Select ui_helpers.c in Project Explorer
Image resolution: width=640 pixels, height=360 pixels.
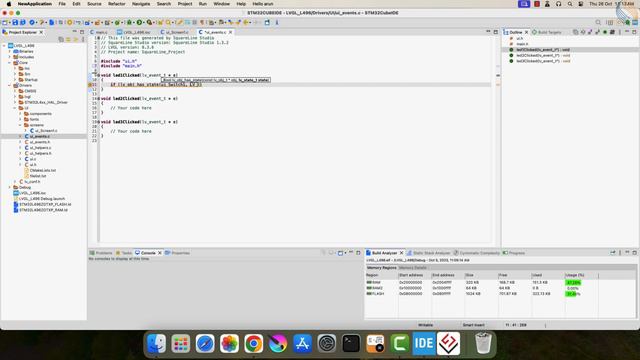point(41,148)
